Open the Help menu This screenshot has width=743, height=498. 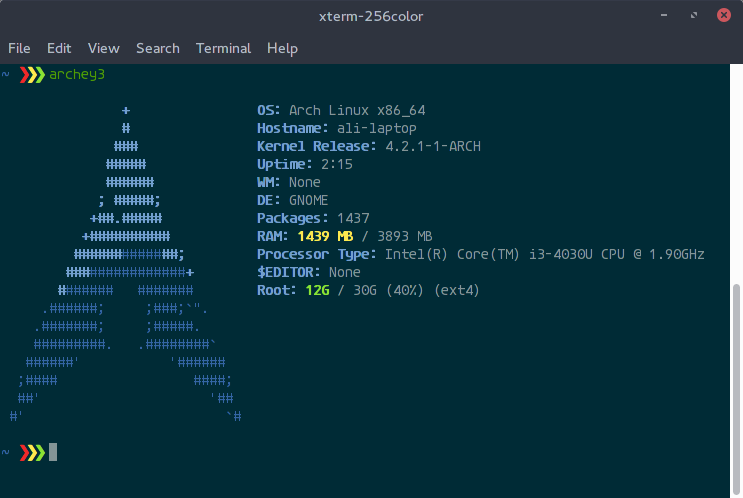pyautogui.click(x=282, y=48)
